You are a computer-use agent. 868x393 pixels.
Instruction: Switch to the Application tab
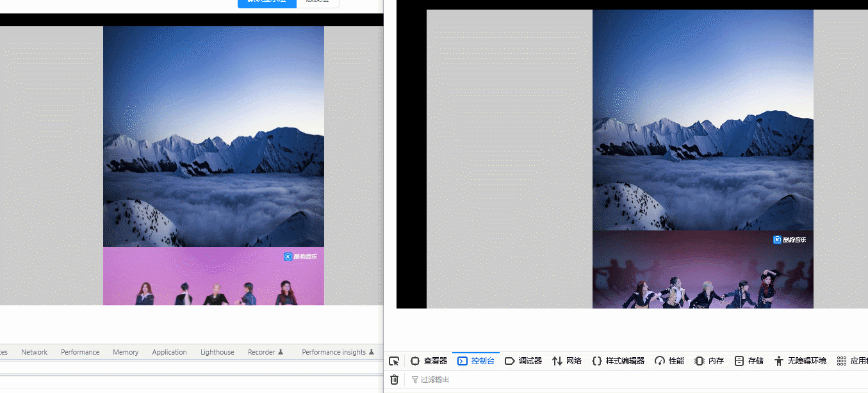170,352
